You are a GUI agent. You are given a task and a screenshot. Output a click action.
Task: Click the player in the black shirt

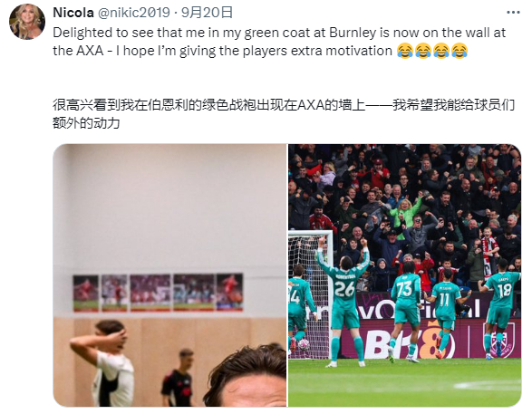click(x=179, y=378)
